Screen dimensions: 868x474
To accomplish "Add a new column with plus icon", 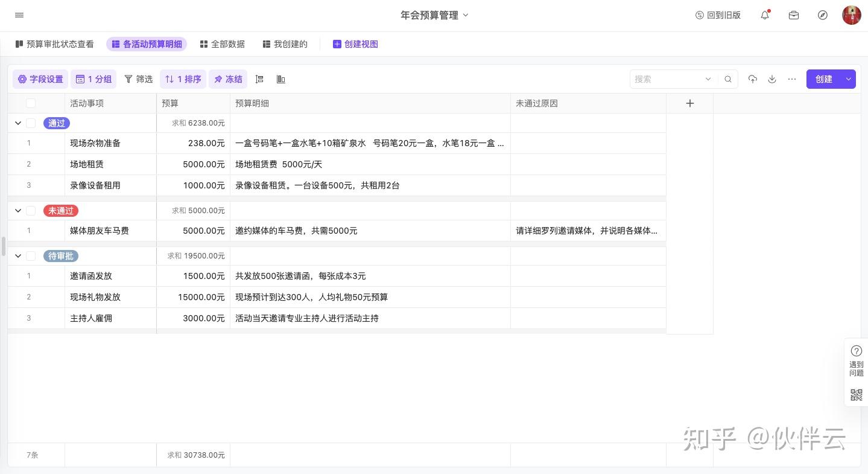I will tap(690, 103).
